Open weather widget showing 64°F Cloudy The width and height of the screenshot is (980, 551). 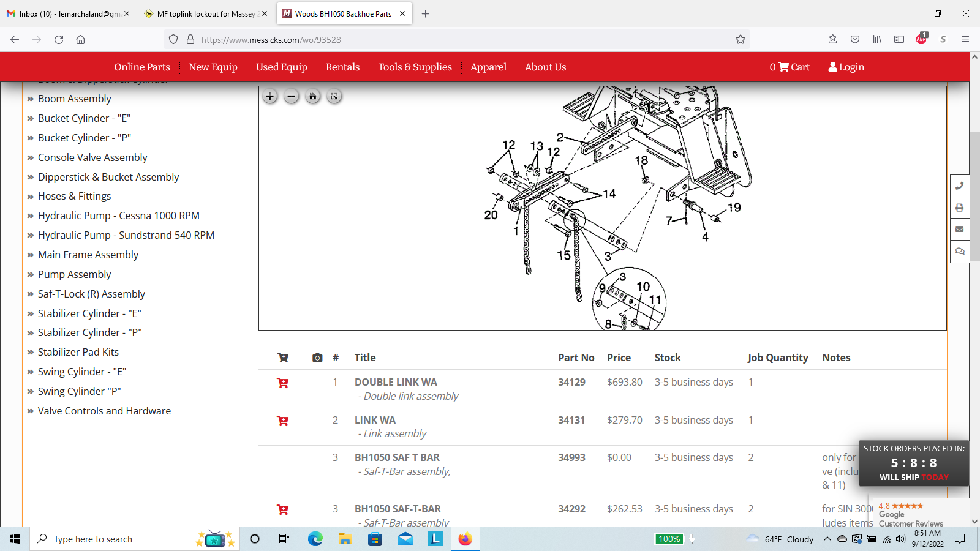780,539
